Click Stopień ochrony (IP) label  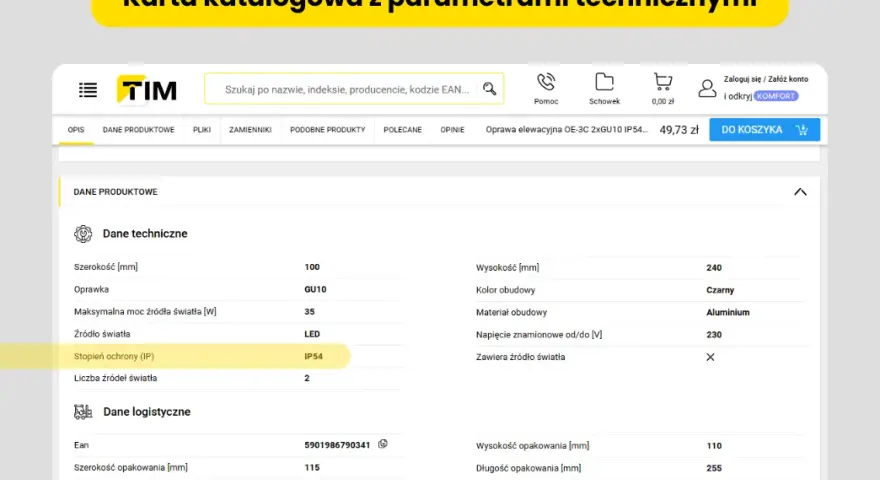click(x=114, y=356)
